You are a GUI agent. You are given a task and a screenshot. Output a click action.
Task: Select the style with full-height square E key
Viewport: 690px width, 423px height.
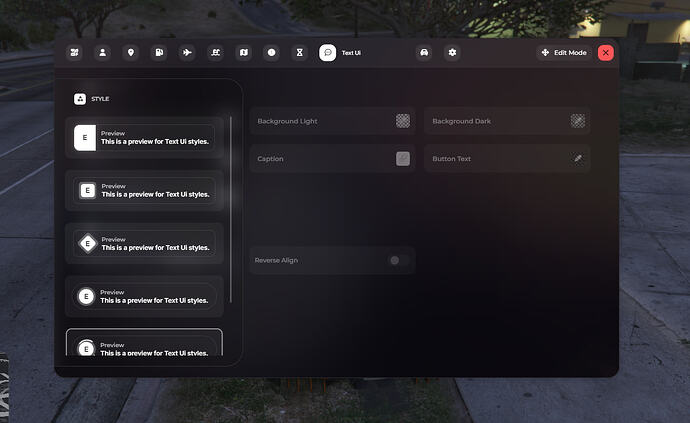point(144,137)
